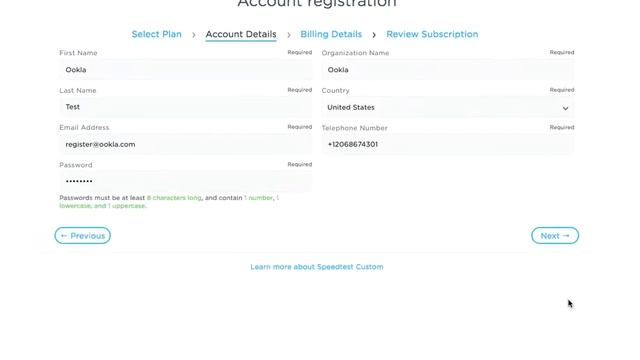Click the First Name label
This screenshot has width=640, height=360.
point(78,53)
